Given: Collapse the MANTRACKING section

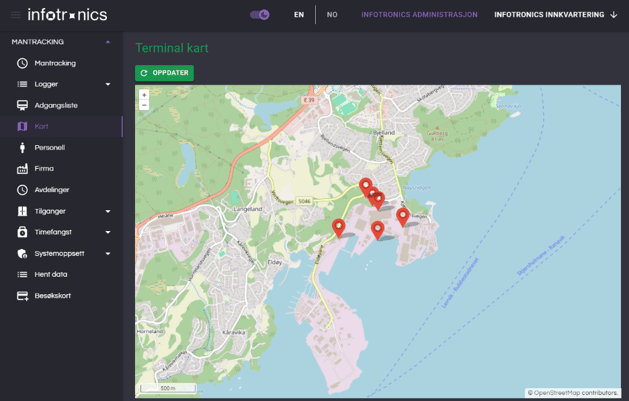Looking at the screenshot, I should [108, 42].
